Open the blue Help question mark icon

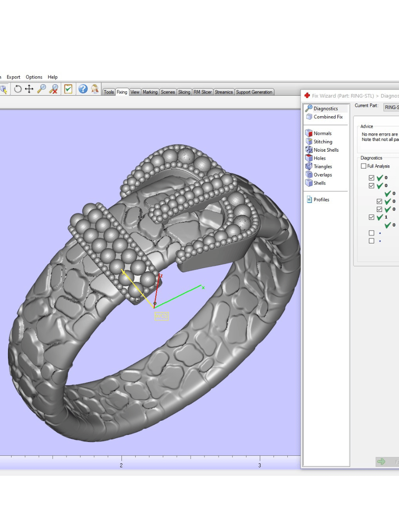coord(83,89)
